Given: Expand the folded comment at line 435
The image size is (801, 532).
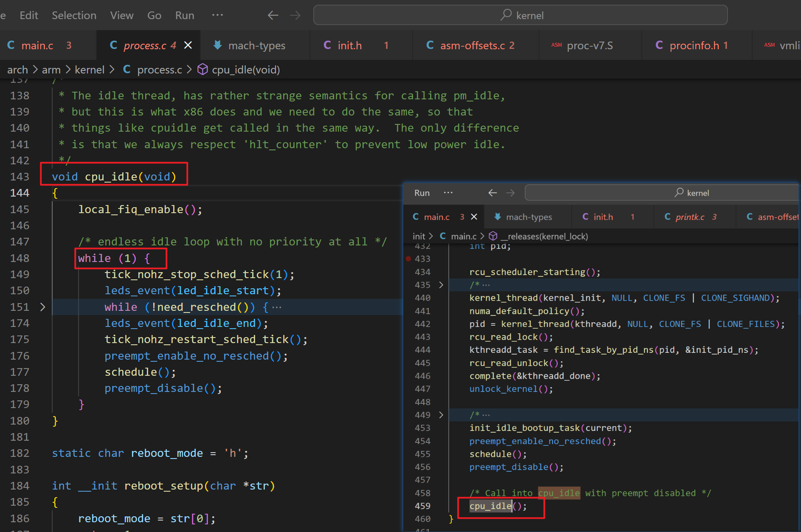Looking at the screenshot, I should pyautogui.click(x=441, y=284).
